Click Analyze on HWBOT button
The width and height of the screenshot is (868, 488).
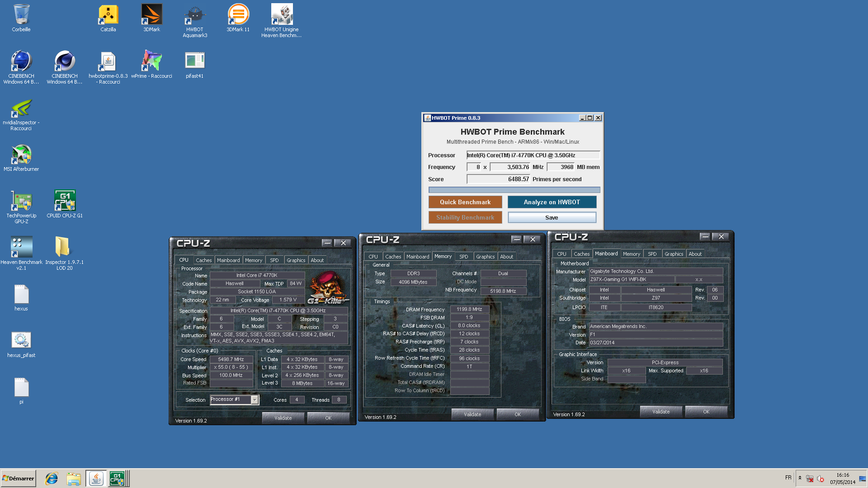[x=552, y=202]
